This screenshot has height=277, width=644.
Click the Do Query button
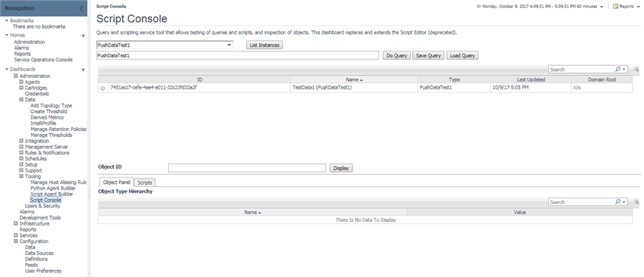pyautogui.click(x=396, y=56)
